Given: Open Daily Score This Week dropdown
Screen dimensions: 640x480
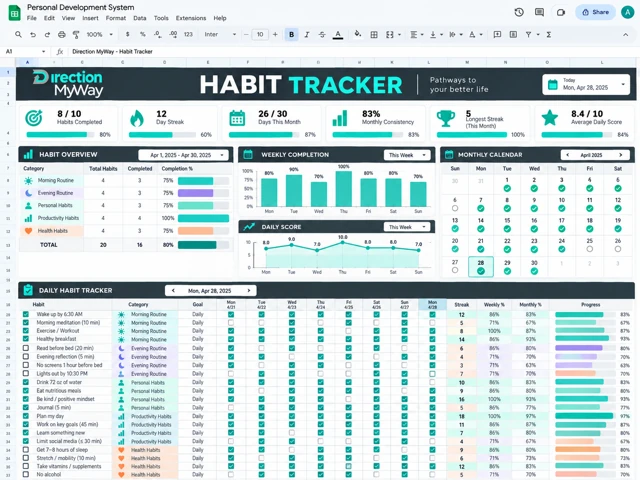Looking at the screenshot, I should pos(407,227).
